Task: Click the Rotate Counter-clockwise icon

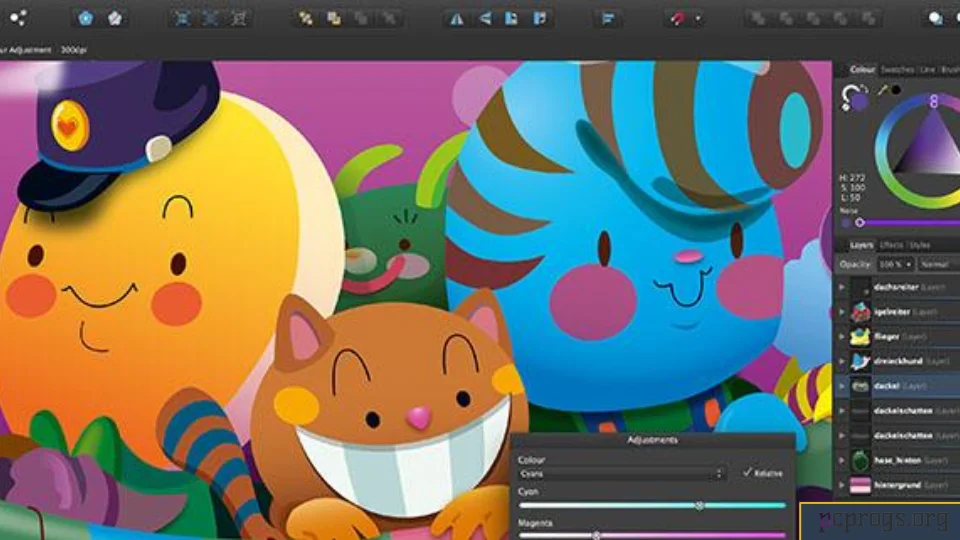Action: [x=512, y=18]
